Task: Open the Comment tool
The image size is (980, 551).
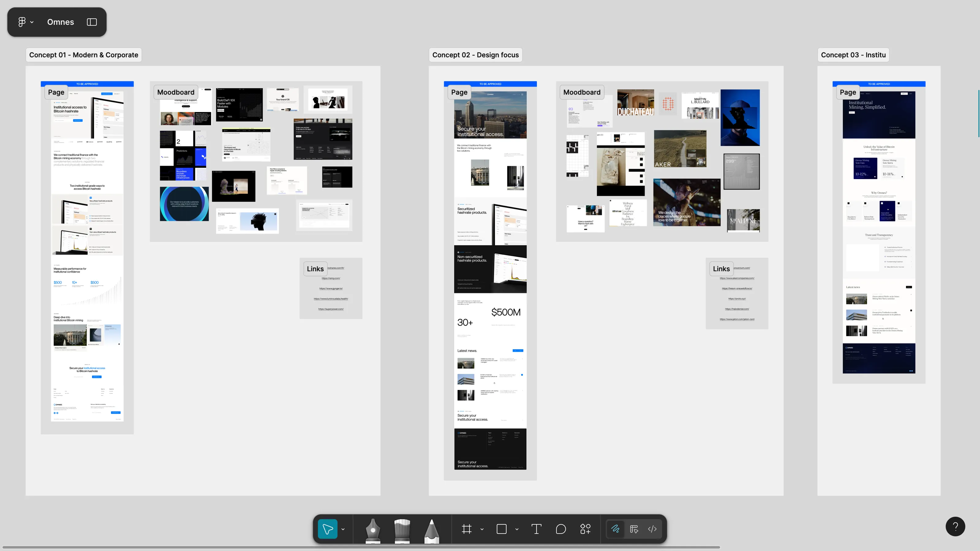Action: pyautogui.click(x=561, y=529)
